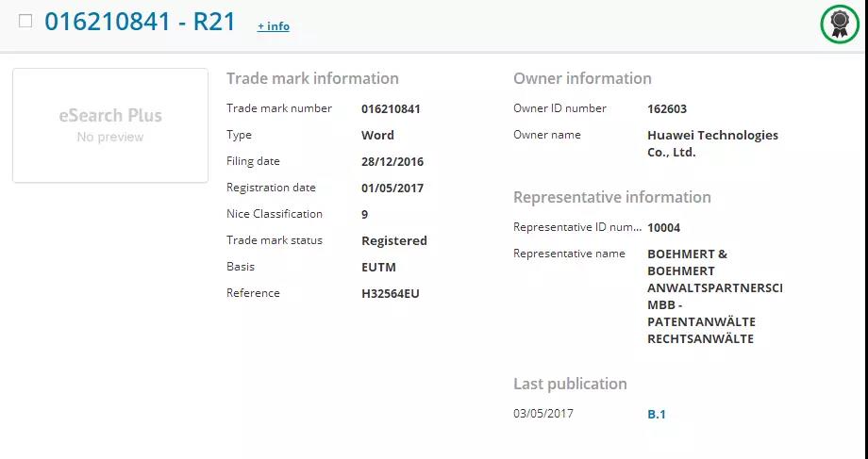Click the Owner information section heading
This screenshot has width=868, height=459.
(582, 78)
